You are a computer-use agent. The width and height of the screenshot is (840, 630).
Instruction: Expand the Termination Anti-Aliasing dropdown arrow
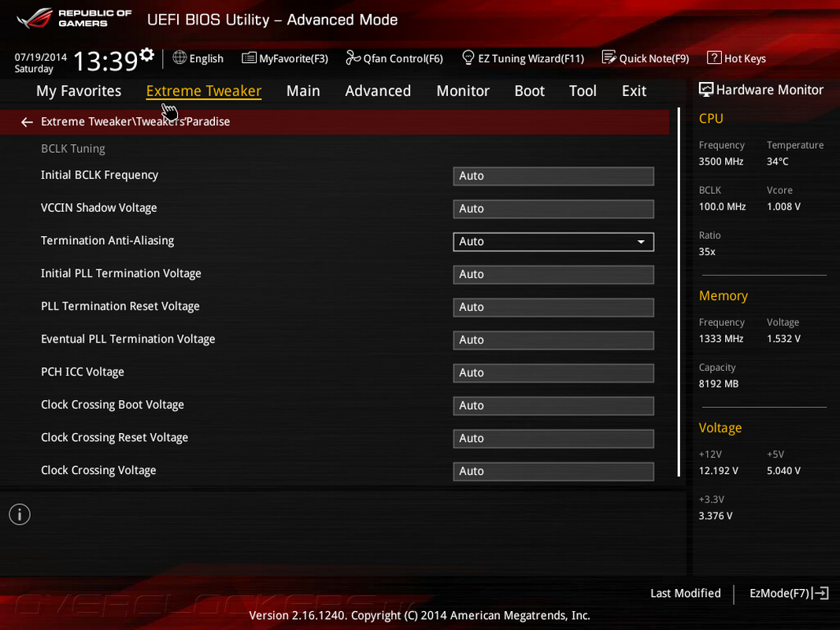click(641, 242)
